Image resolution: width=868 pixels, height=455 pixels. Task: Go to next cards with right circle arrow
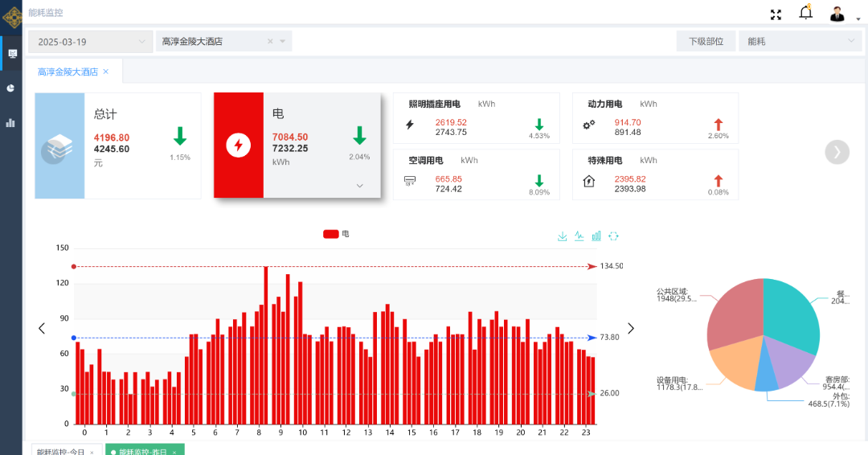(x=837, y=152)
